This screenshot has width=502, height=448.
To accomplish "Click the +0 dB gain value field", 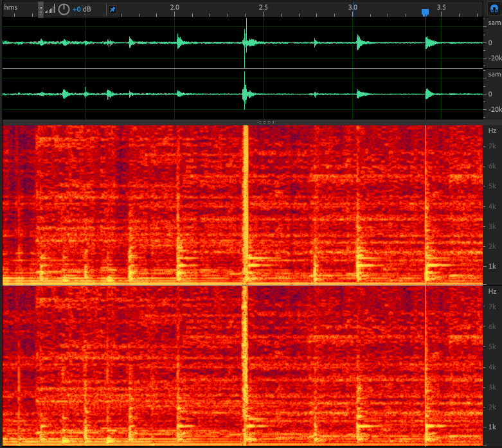I will point(81,10).
